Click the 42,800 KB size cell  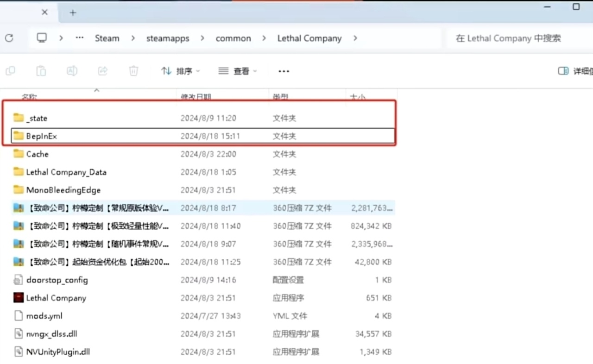point(373,262)
